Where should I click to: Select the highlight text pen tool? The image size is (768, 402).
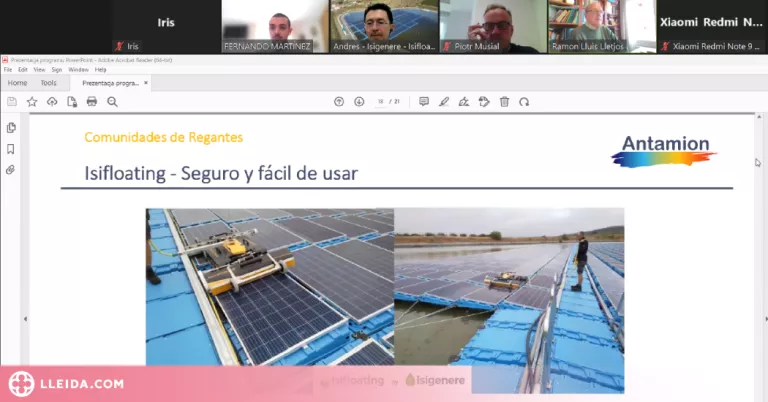[x=444, y=102]
